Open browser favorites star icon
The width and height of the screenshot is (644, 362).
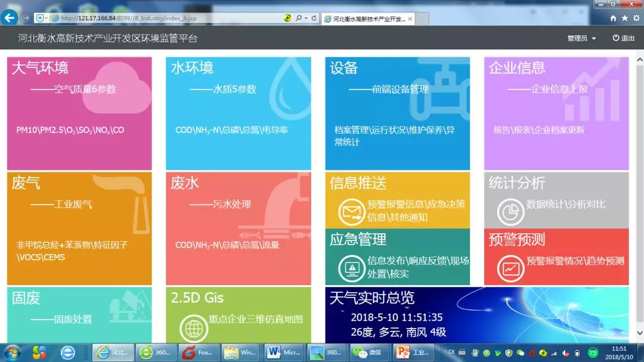624,18
